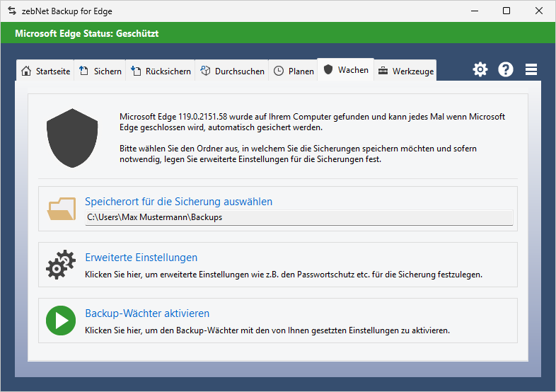Open the Planen tab
Image resolution: width=556 pixels, height=392 pixels.
pos(294,71)
